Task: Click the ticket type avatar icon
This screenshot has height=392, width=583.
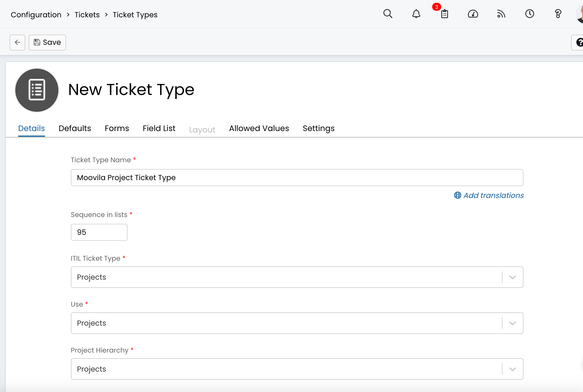Action: [x=37, y=90]
